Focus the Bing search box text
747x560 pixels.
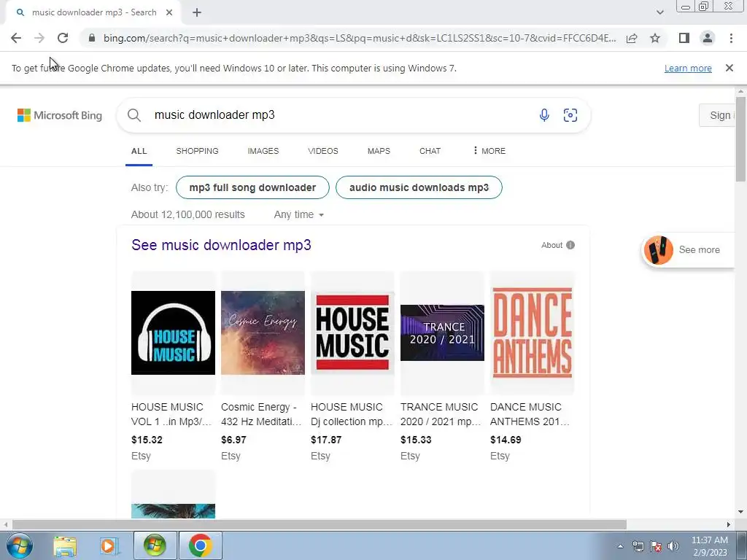pyautogui.click(x=214, y=115)
